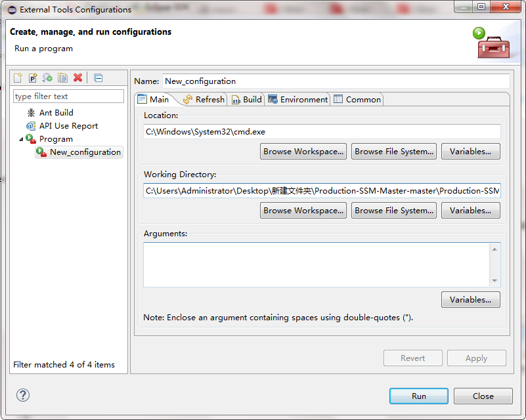This screenshot has height=420, width=526.
Task: Click the Eclipse icon in the title bar
Action: tap(12, 10)
